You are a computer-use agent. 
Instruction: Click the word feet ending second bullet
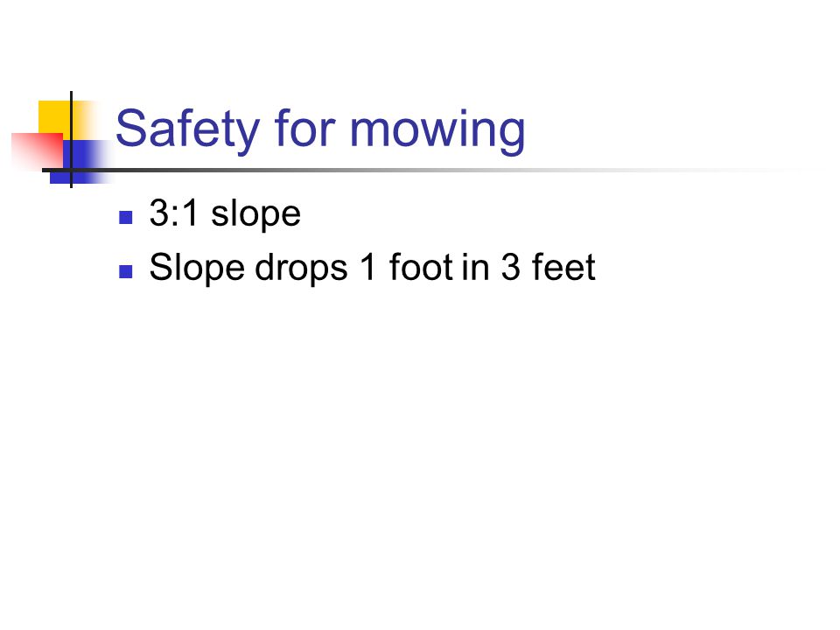(563, 267)
